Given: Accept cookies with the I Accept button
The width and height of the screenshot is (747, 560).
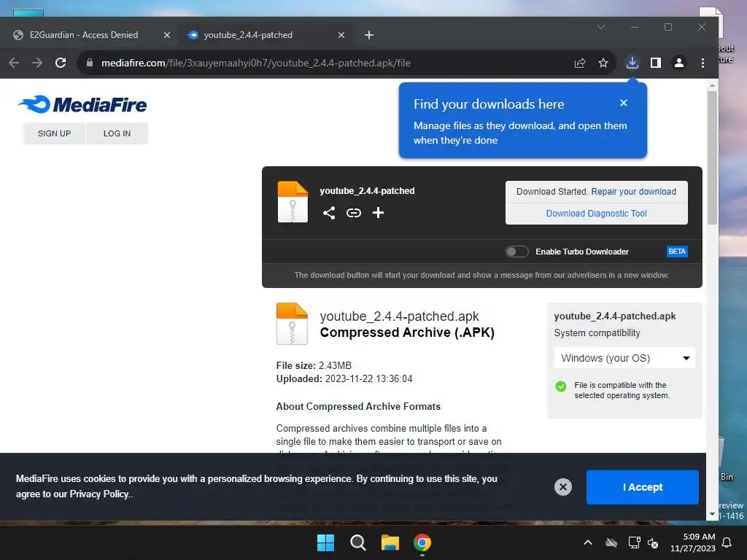Looking at the screenshot, I should click(x=642, y=487).
